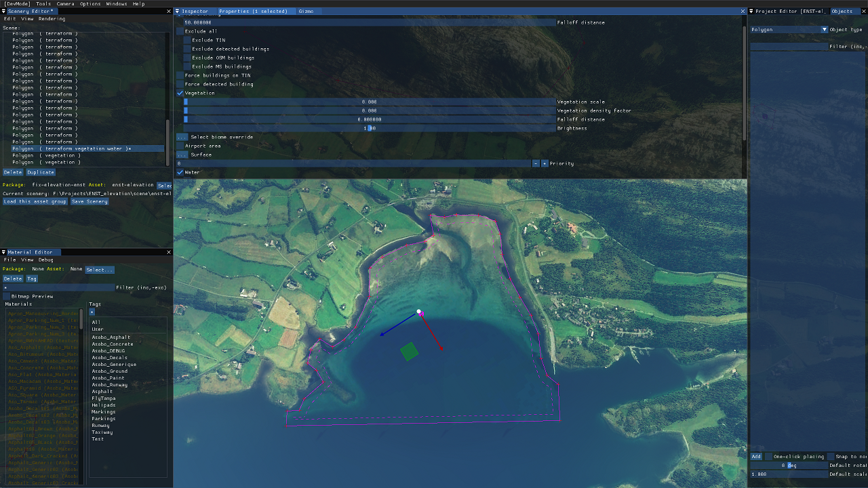868x488 pixels.
Task: Close the Inspector window
Action: coord(743,12)
